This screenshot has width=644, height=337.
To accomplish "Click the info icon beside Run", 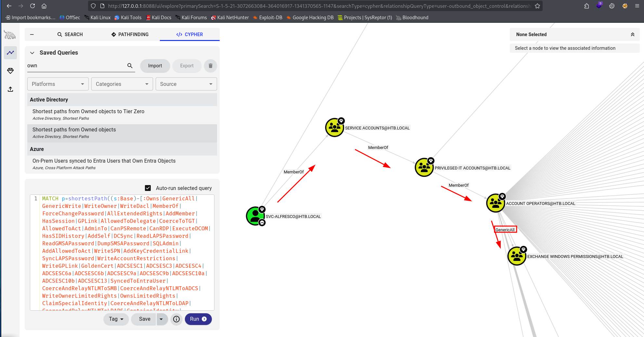I will click(176, 319).
